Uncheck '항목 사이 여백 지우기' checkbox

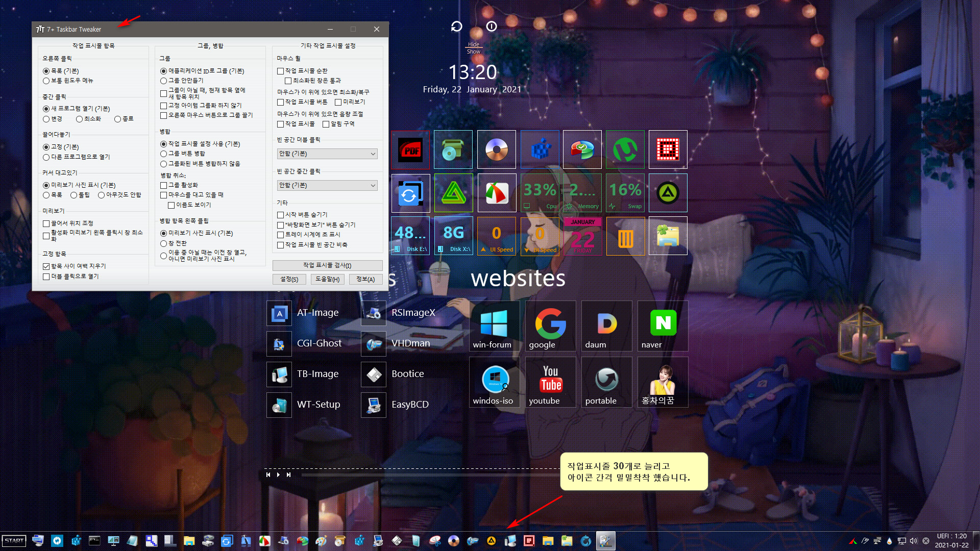tap(75, 266)
